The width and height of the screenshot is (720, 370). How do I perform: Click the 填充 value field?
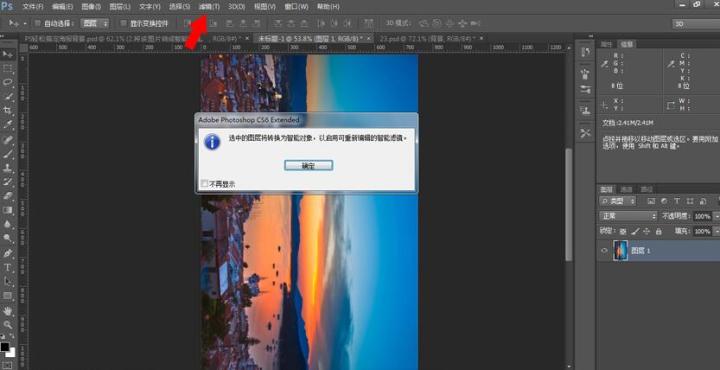click(x=702, y=231)
